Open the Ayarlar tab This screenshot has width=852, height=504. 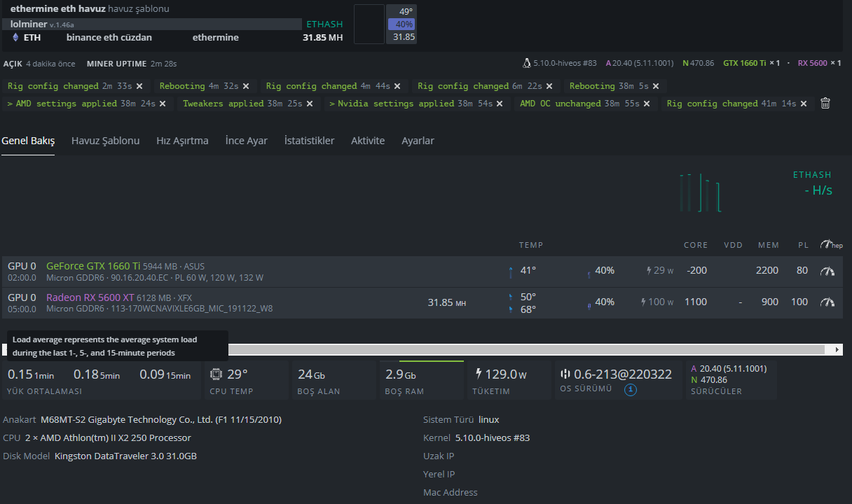point(418,141)
